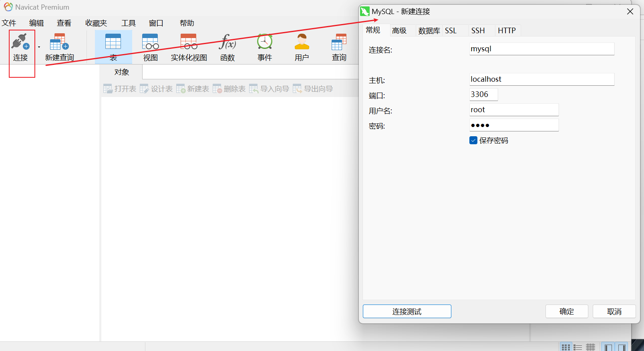Open the 查看 menu
Viewport: 644px width, 351px height.
tap(64, 23)
